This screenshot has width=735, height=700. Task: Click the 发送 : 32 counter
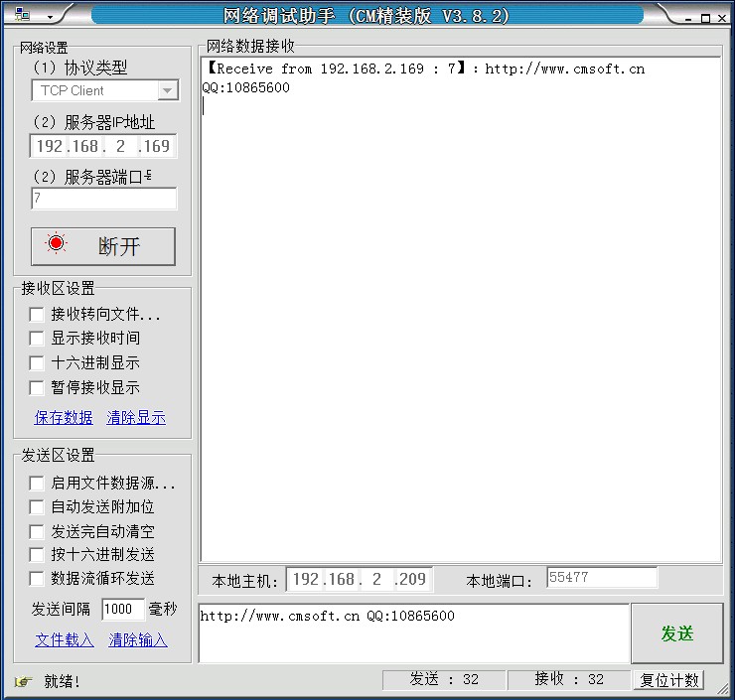[x=443, y=679]
